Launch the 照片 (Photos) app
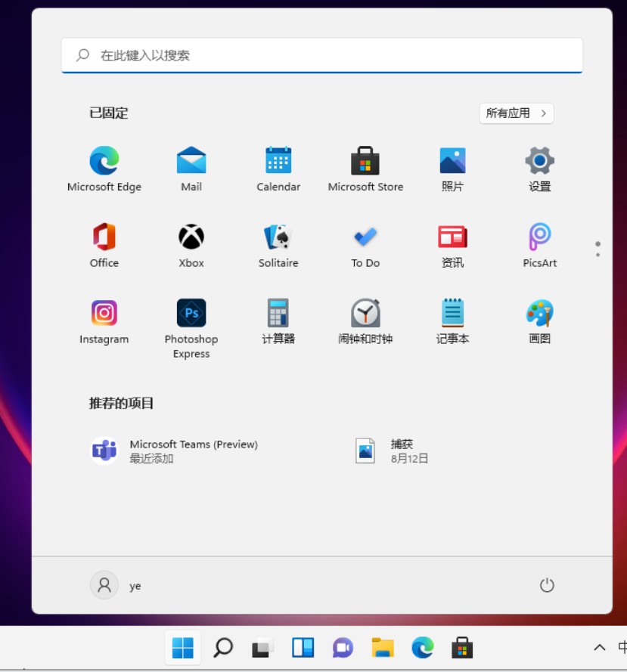The width and height of the screenshot is (627, 672). pos(452,161)
